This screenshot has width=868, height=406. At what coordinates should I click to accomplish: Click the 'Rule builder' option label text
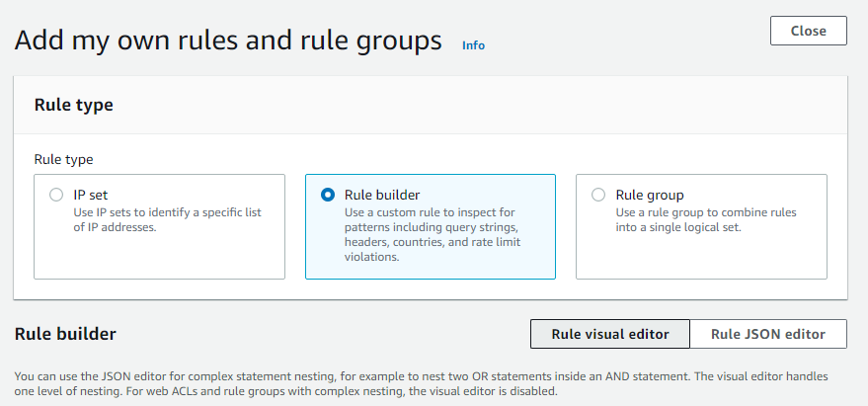click(382, 195)
